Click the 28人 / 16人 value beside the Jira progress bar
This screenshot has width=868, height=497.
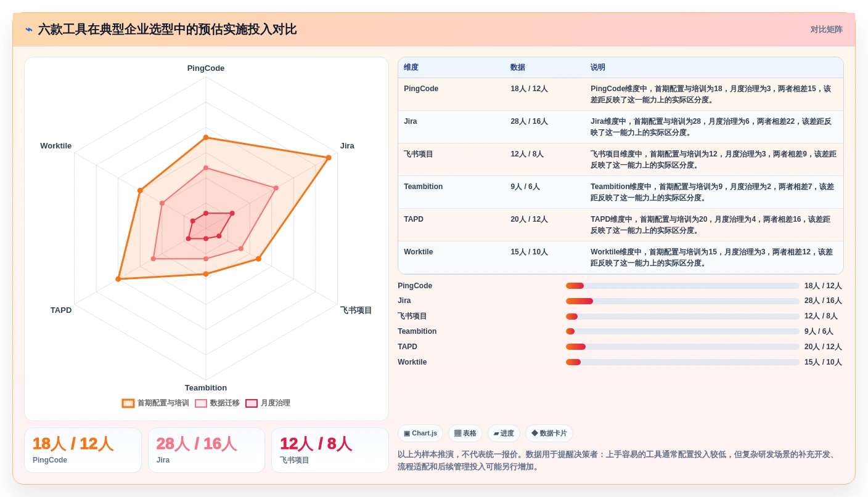click(823, 301)
